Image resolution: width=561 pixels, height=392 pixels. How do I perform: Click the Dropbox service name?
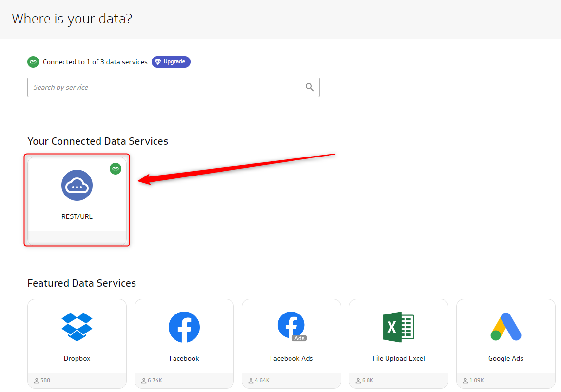tap(77, 358)
